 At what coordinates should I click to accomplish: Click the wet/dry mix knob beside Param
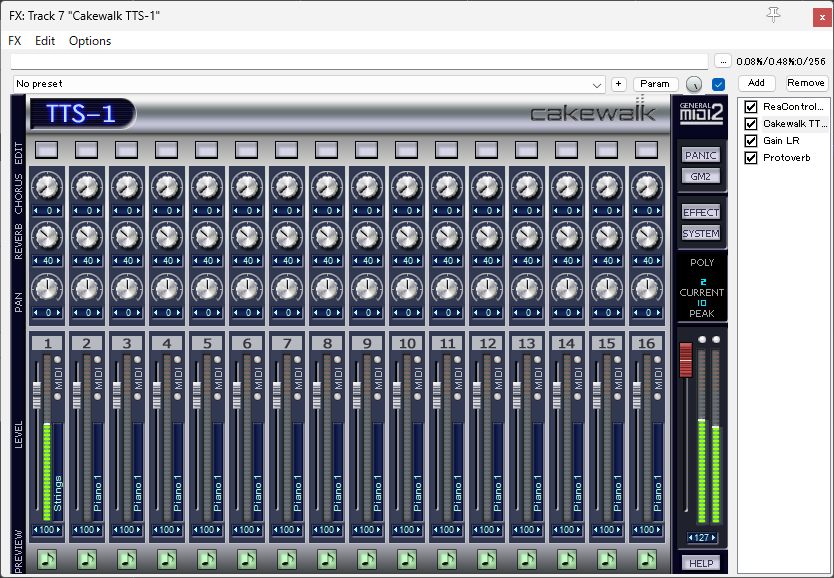(x=694, y=84)
